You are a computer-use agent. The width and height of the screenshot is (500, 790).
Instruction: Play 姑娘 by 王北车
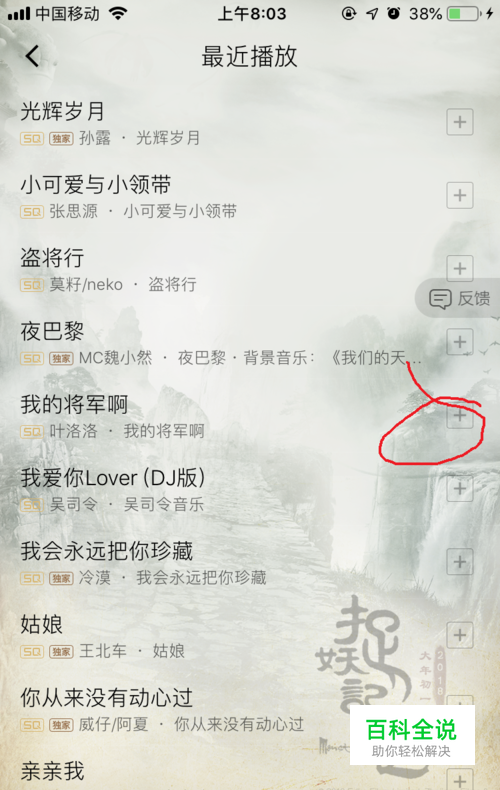pos(222,636)
